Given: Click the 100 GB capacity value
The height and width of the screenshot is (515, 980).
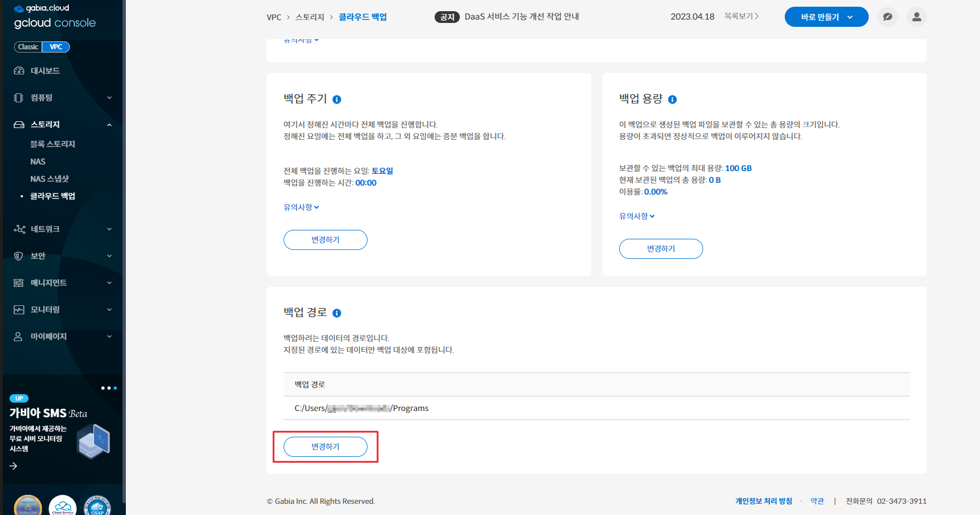Looking at the screenshot, I should (x=738, y=168).
